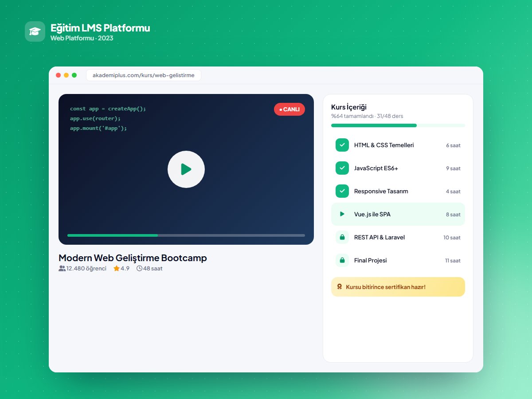Click the '6 saat' duration label
Image resolution: width=532 pixels, height=399 pixels.
tap(453, 145)
